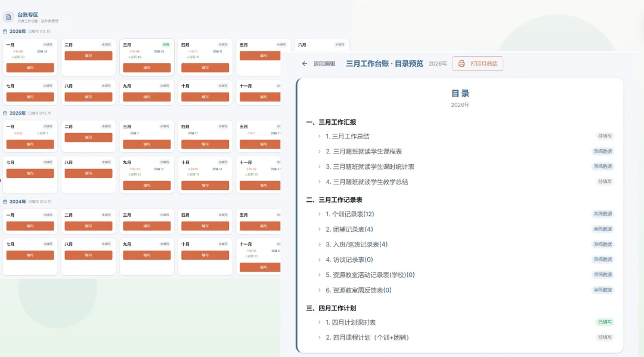Click the 目录 heading in the preview
Image resolution: width=644 pixels, height=357 pixels.
pyautogui.click(x=460, y=94)
